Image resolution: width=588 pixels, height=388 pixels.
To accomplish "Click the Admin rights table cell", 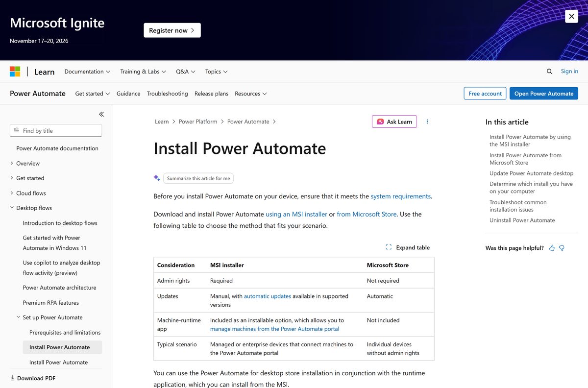I will 180,281.
